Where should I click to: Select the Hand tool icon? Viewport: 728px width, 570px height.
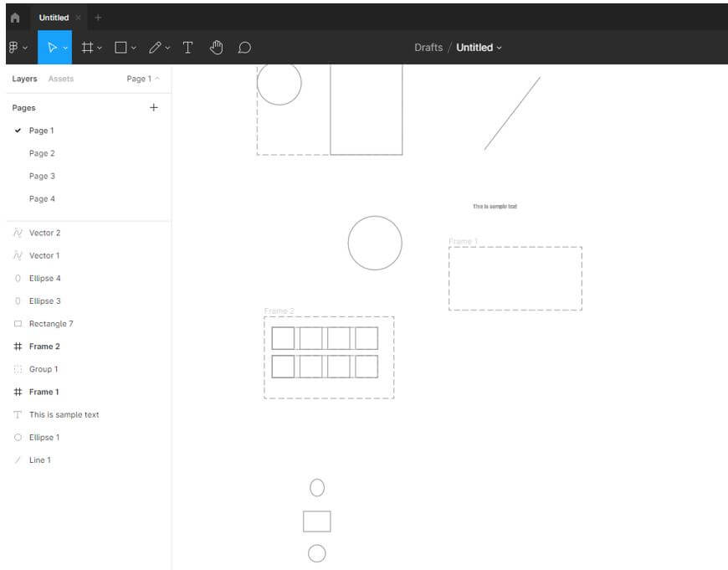[217, 48]
